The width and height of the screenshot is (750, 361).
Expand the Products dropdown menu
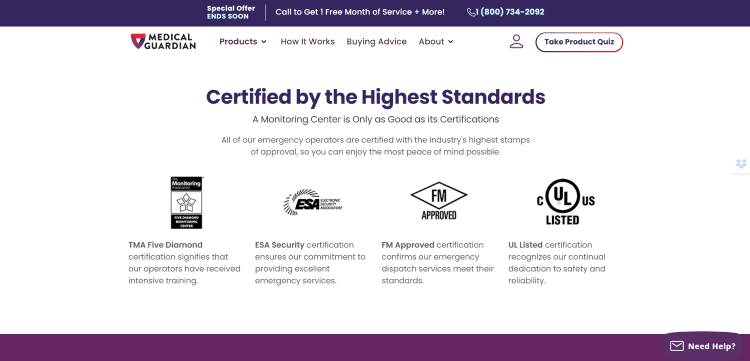pos(243,42)
